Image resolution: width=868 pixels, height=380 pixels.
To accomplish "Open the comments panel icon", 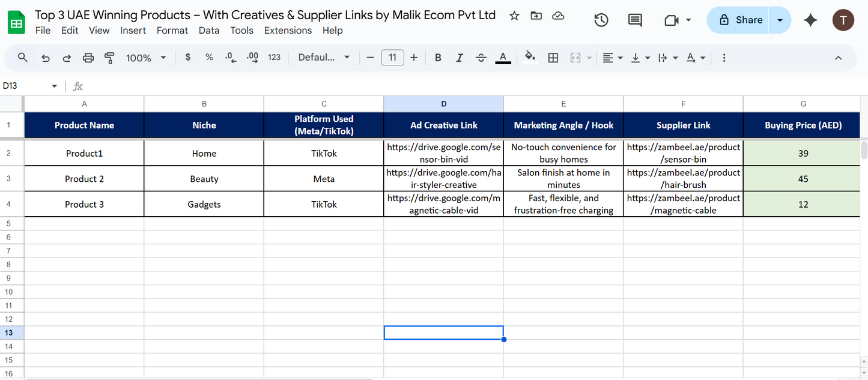I will tap(635, 20).
